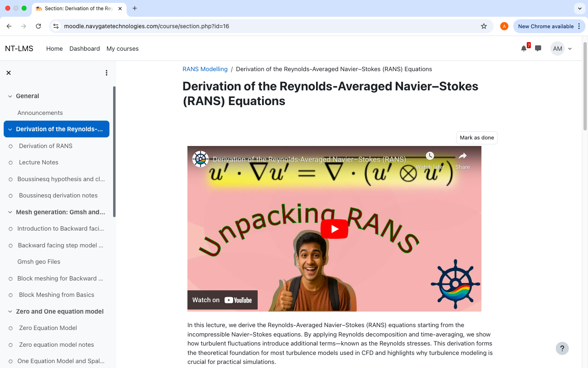Collapse the General section chevron
Viewport: 588px width, 368px height.
(10, 96)
